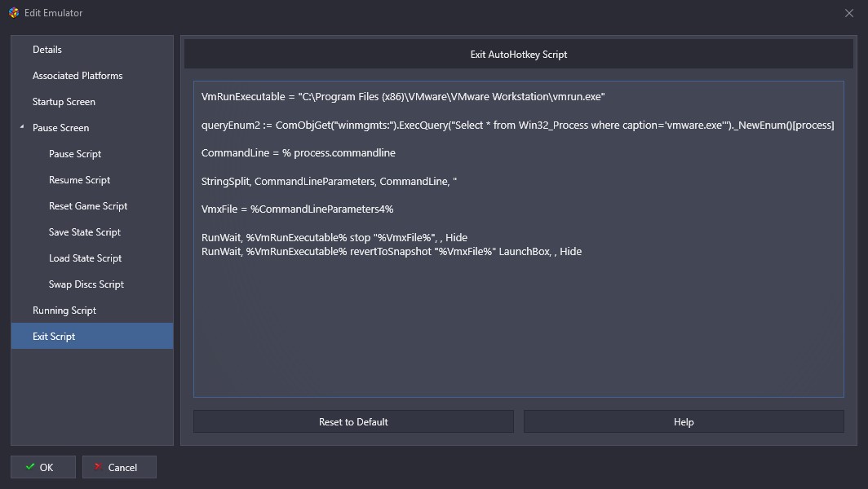Click Reset to Default button

[353, 421]
